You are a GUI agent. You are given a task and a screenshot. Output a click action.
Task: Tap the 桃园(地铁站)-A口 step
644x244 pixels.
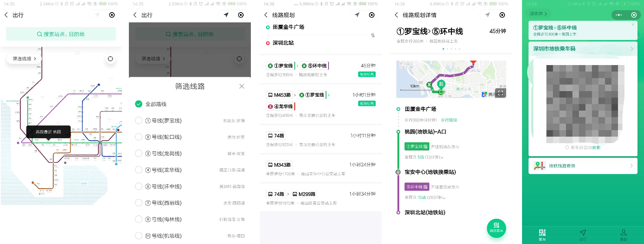(425, 132)
